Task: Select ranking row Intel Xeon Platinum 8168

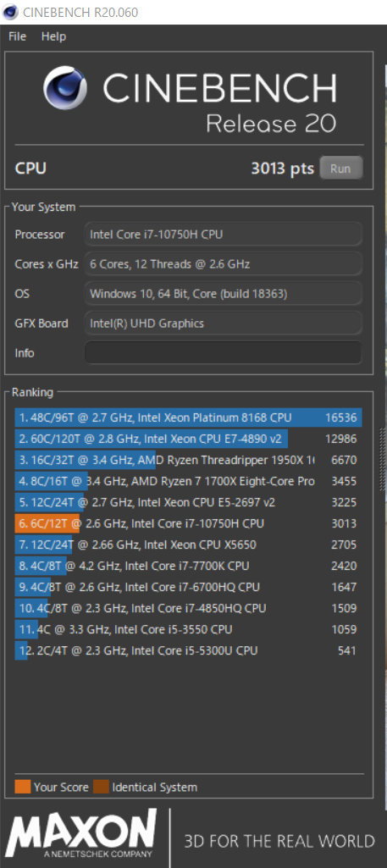Action: click(188, 417)
